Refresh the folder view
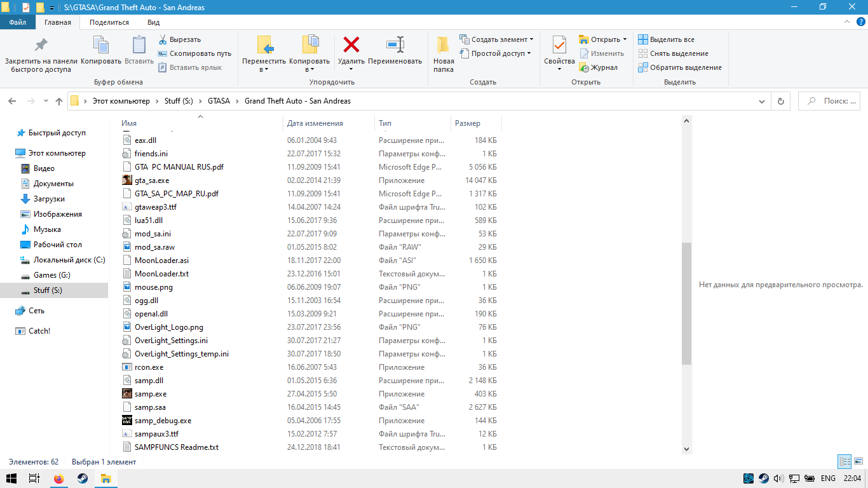 point(780,101)
